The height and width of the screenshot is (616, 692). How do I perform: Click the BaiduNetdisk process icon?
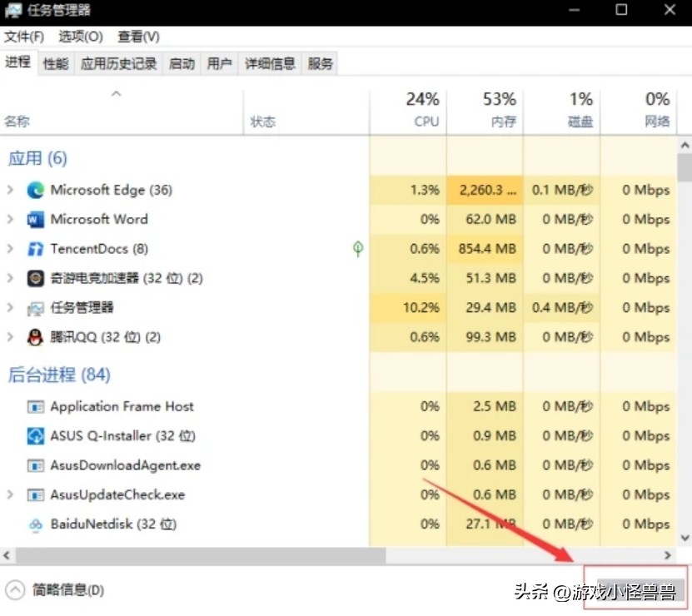[x=34, y=524]
